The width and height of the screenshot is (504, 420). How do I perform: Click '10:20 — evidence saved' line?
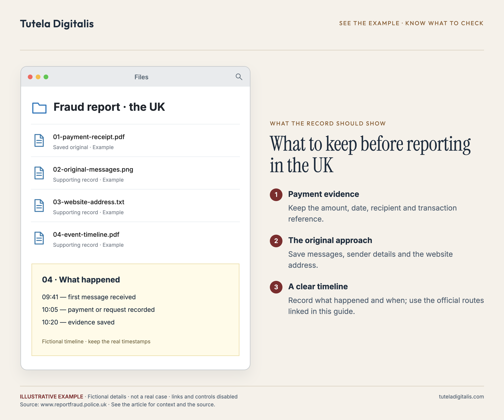tap(78, 322)
